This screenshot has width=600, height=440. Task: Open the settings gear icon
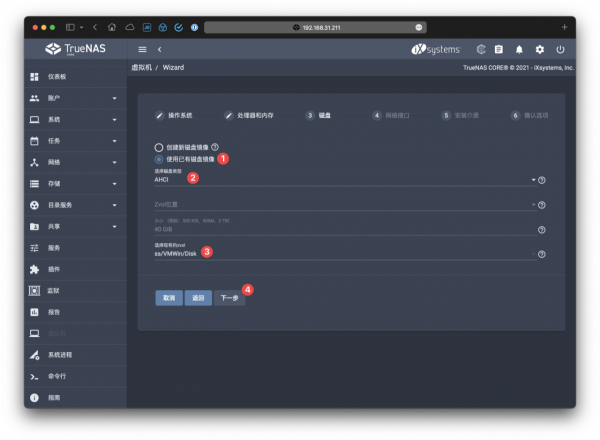click(540, 49)
